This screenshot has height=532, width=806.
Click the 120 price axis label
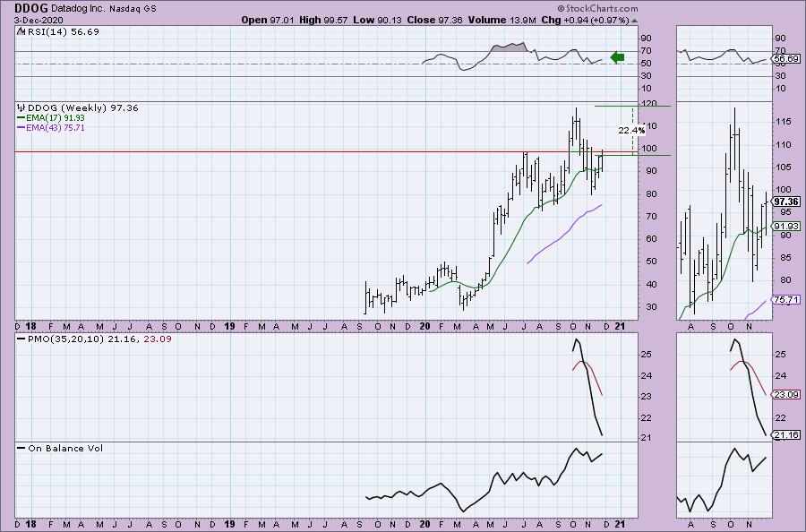tap(649, 103)
